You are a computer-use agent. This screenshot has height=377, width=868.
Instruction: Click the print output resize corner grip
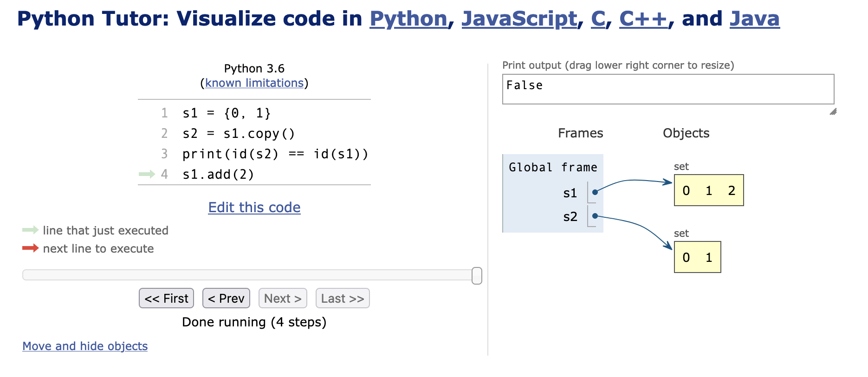click(833, 111)
